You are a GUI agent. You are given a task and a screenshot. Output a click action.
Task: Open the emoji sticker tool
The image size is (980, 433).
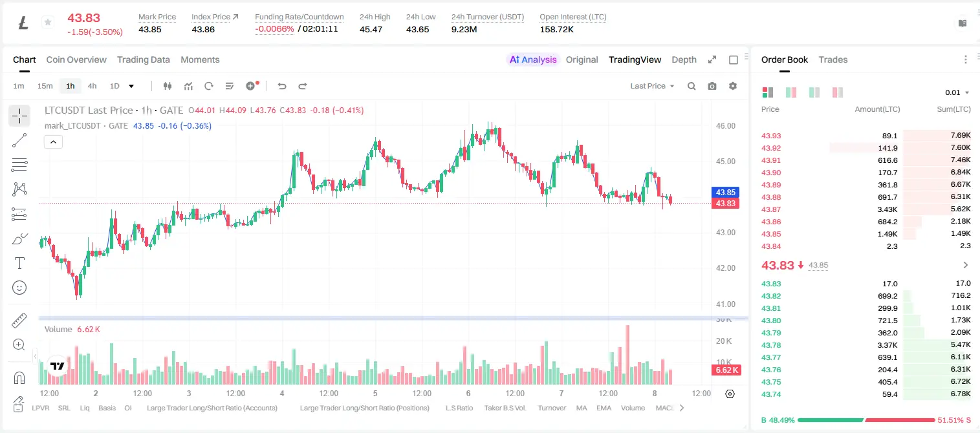click(19, 288)
